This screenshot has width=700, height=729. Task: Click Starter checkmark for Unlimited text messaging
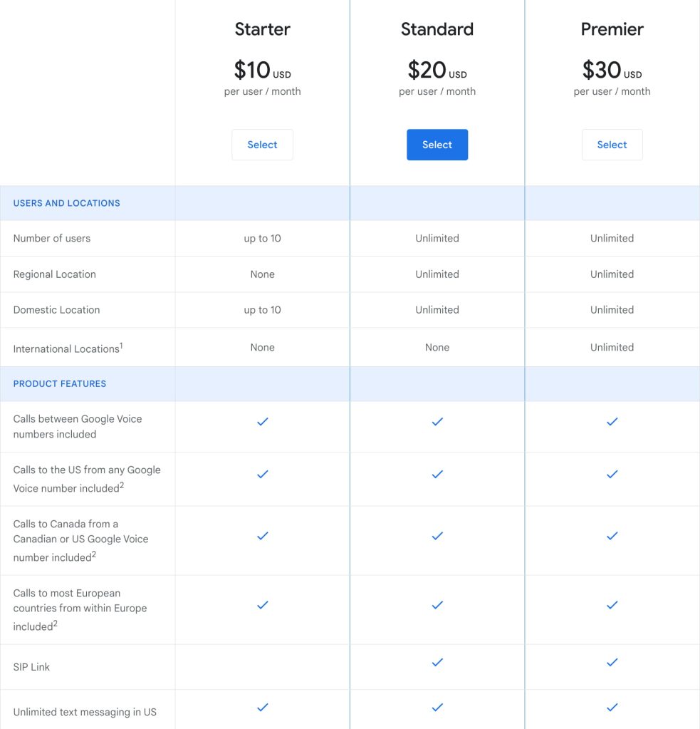point(262,708)
